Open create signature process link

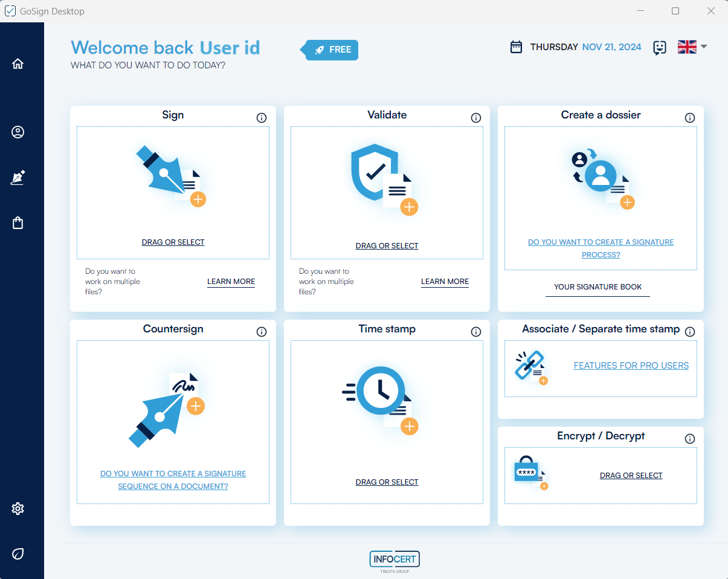[601, 248]
